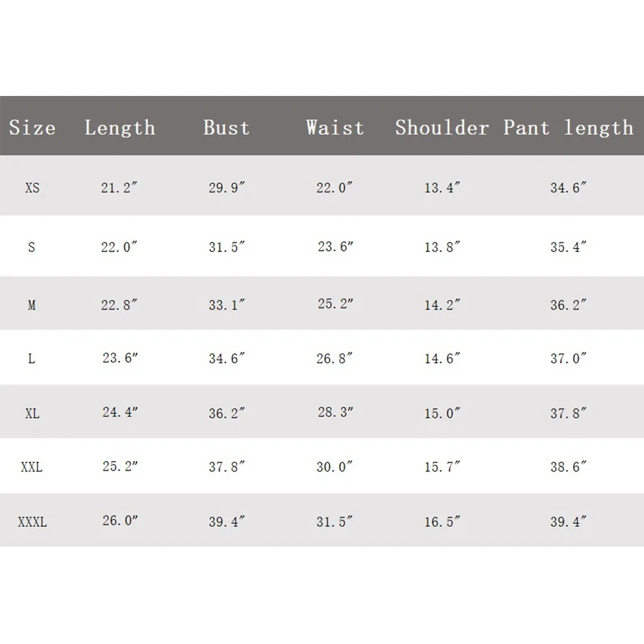Click the Shoulder column header
Image resolution: width=644 pixels, height=644 pixels.
point(442,127)
